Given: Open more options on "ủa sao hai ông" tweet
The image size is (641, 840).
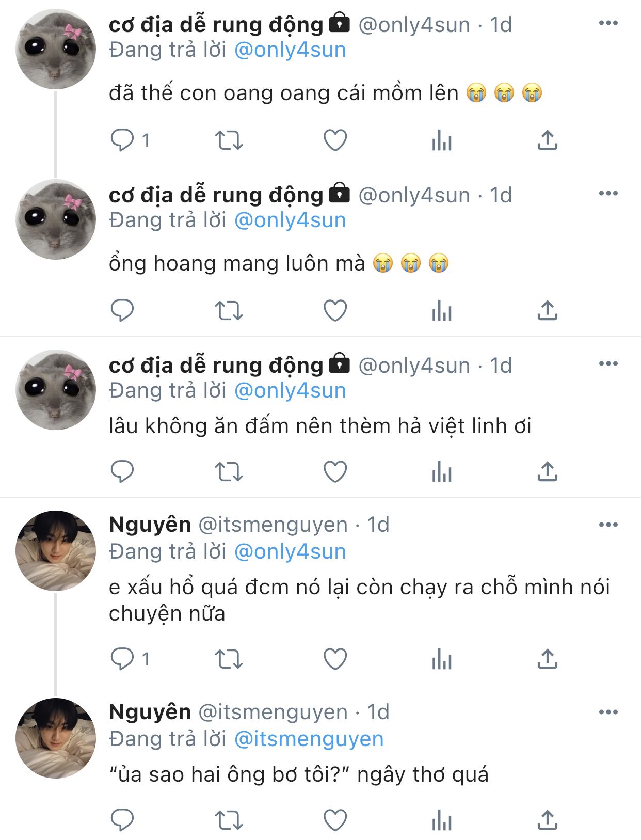Looking at the screenshot, I should (x=608, y=712).
